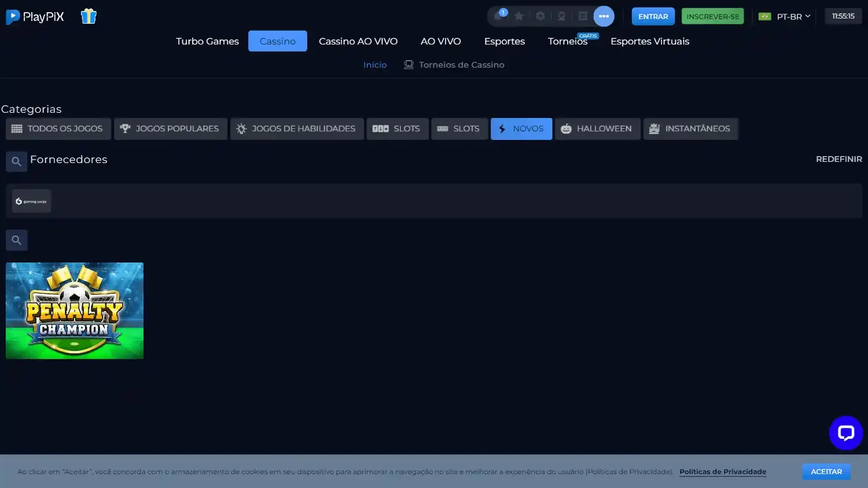868x488 pixels.
Task: Click the search icon beside Fornecedores
Action: [x=16, y=161]
